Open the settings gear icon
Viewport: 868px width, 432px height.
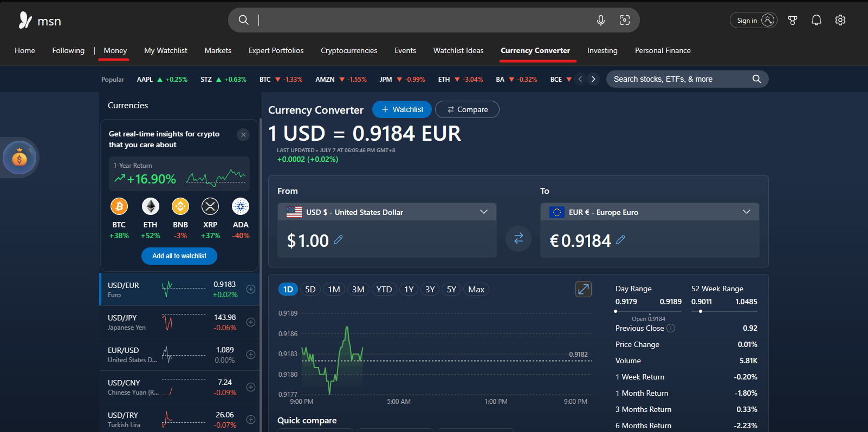(x=840, y=20)
